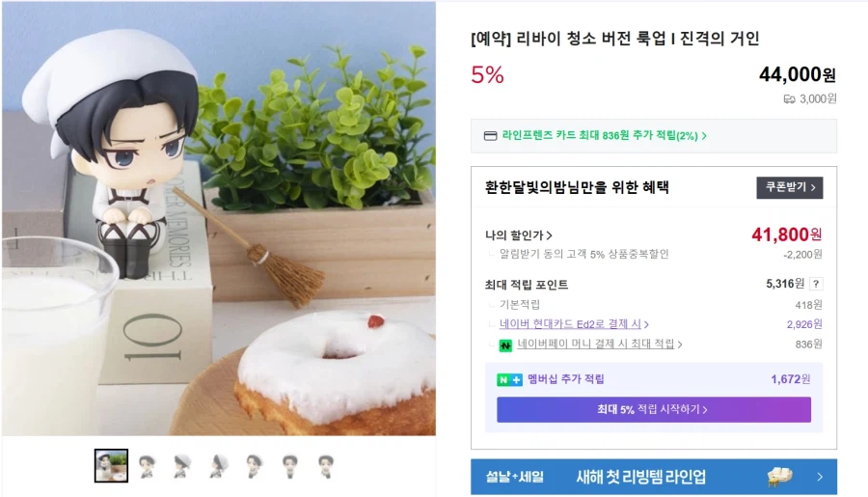Select the third figure thumbnail

pos(182,466)
